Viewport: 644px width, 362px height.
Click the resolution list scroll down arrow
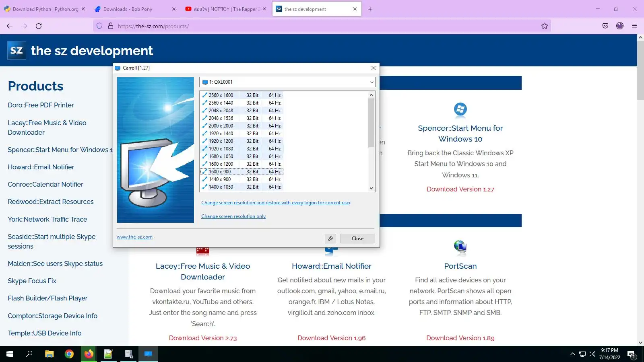pos(371,188)
